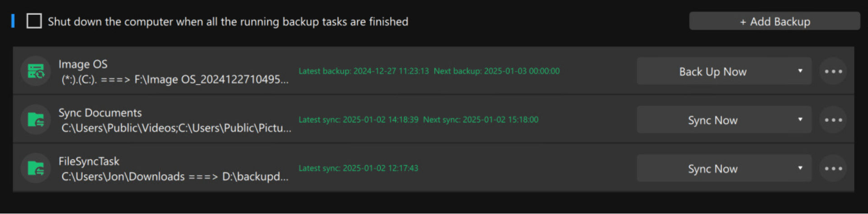Select the Sync Documents task title
The image size is (868, 214).
pyautogui.click(x=100, y=112)
